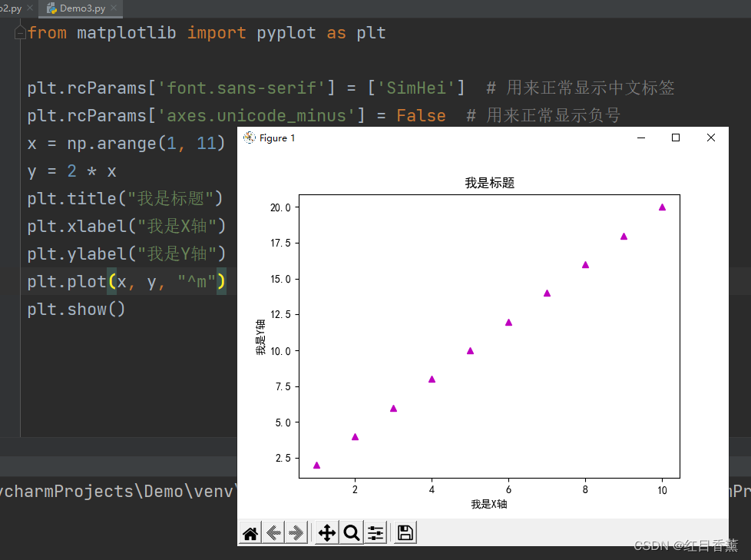Click the plt.xlabel code line
This screenshot has height=560, width=751.
point(126,226)
